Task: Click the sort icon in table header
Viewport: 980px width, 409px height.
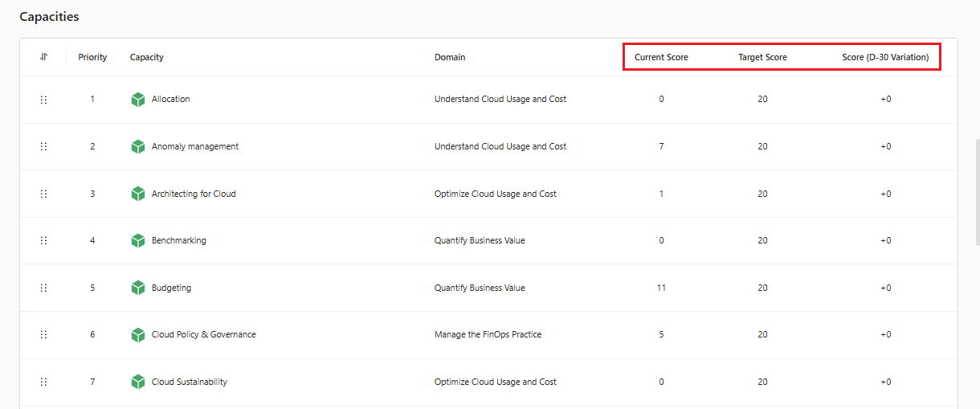Action: tap(43, 57)
